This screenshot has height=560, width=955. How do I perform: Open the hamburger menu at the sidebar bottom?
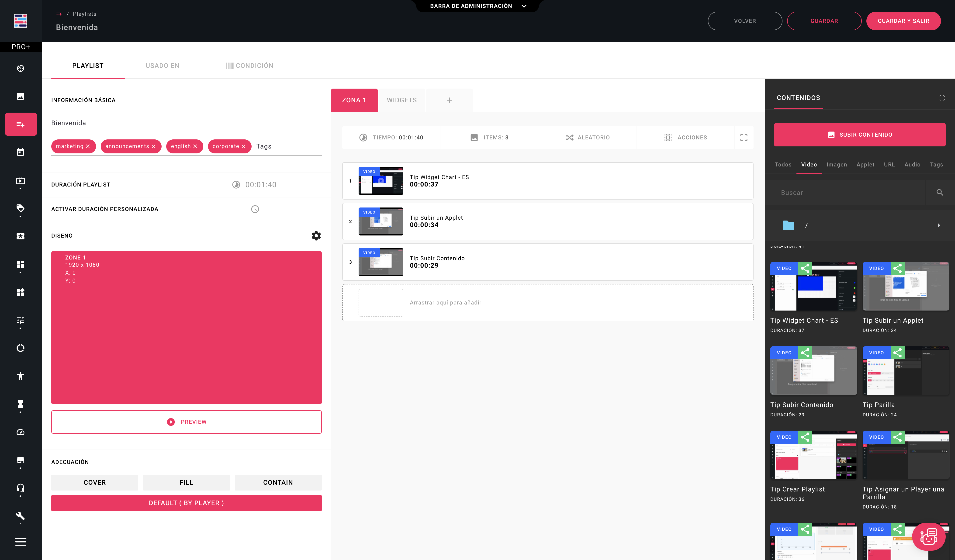[21, 542]
